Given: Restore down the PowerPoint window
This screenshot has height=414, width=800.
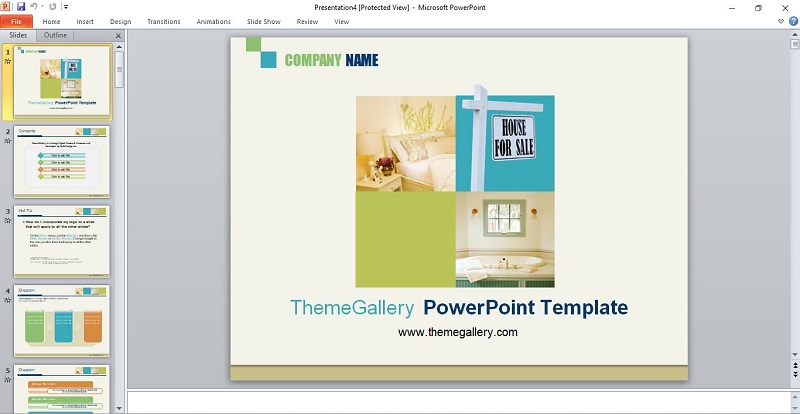Looking at the screenshot, I should coord(758,8).
